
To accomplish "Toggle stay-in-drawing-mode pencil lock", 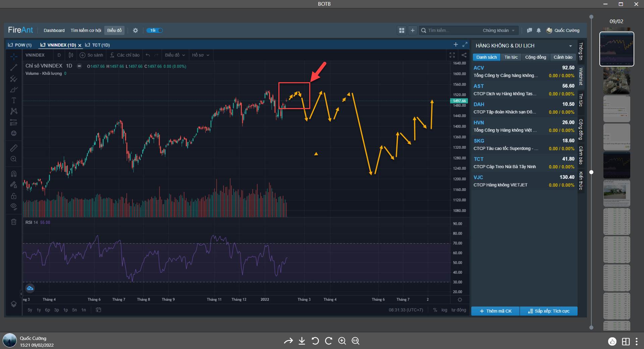I will pos(13,185).
